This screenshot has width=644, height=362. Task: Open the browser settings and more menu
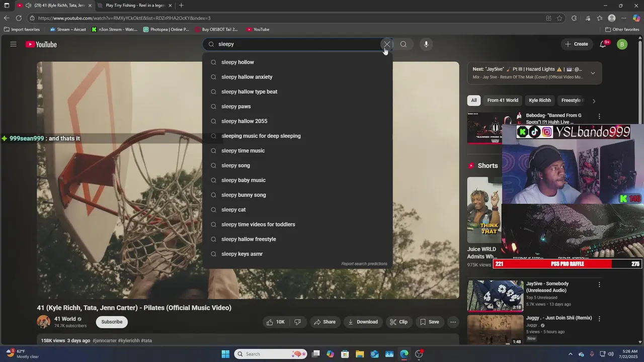click(x=624, y=18)
